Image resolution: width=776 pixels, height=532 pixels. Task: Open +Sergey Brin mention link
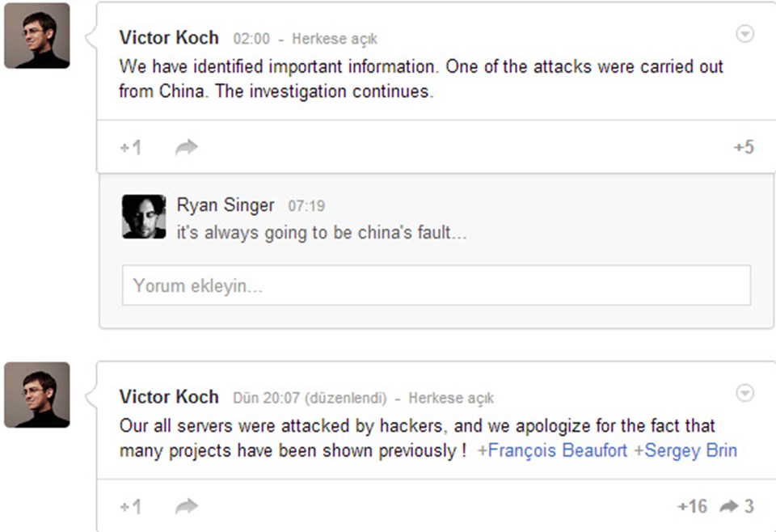685,450
